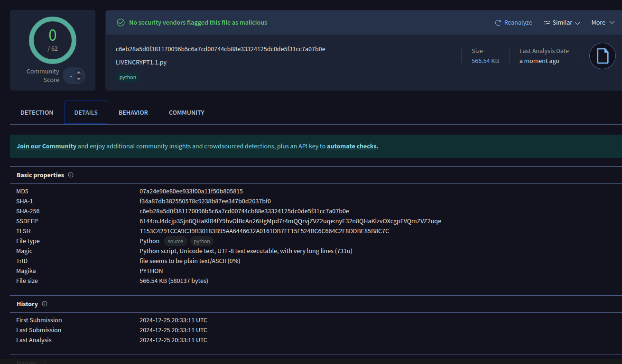The height and width of the screenshot is (364, 622).
Task: Click 'a moment ago' analysis date text
Action: [539, 61]
